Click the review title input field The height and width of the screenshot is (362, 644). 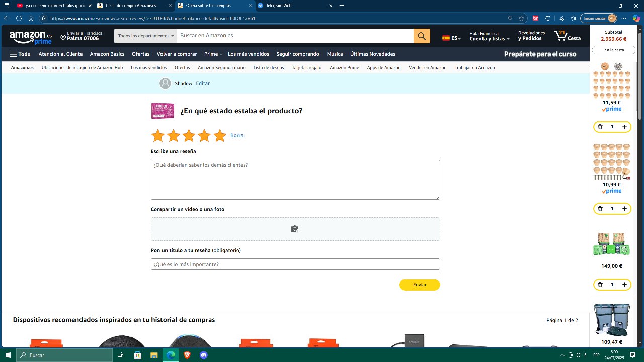[x=295, y=264]
